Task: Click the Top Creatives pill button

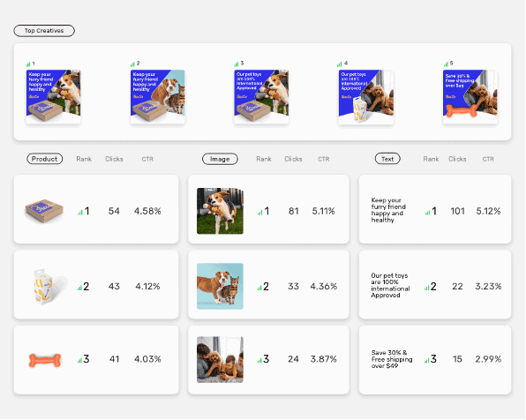Action: coord(44,31)
